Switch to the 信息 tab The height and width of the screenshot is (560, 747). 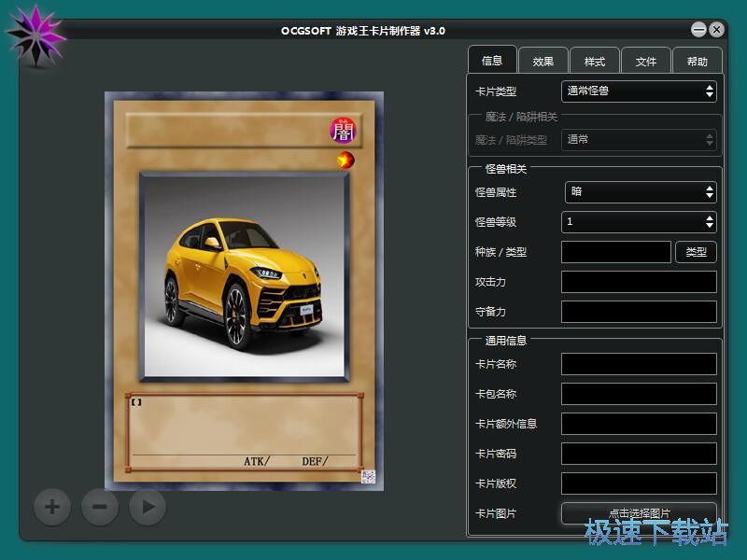tap(492, 60)
